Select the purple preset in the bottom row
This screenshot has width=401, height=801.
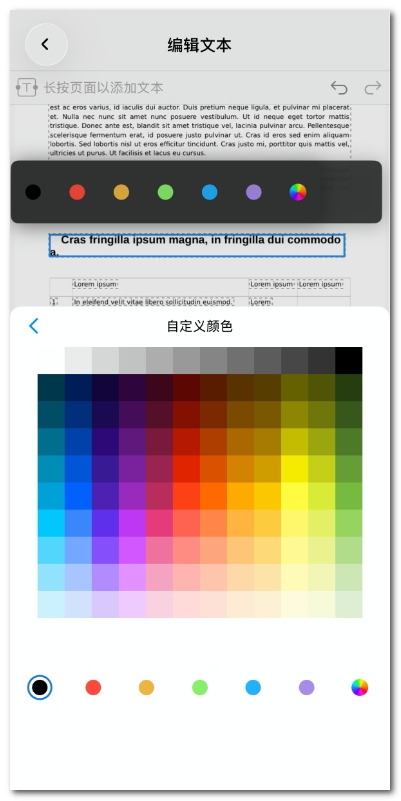click(306, 687)
